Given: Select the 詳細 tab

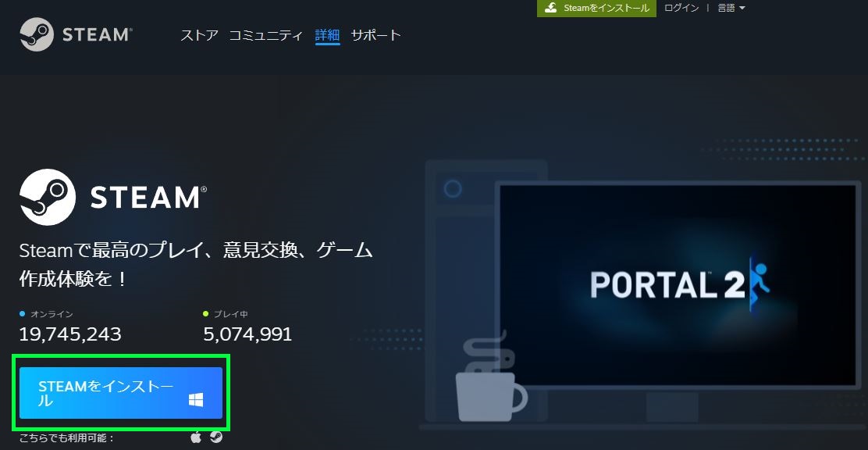Looking at the screenshot, I should tap(327, 35).
